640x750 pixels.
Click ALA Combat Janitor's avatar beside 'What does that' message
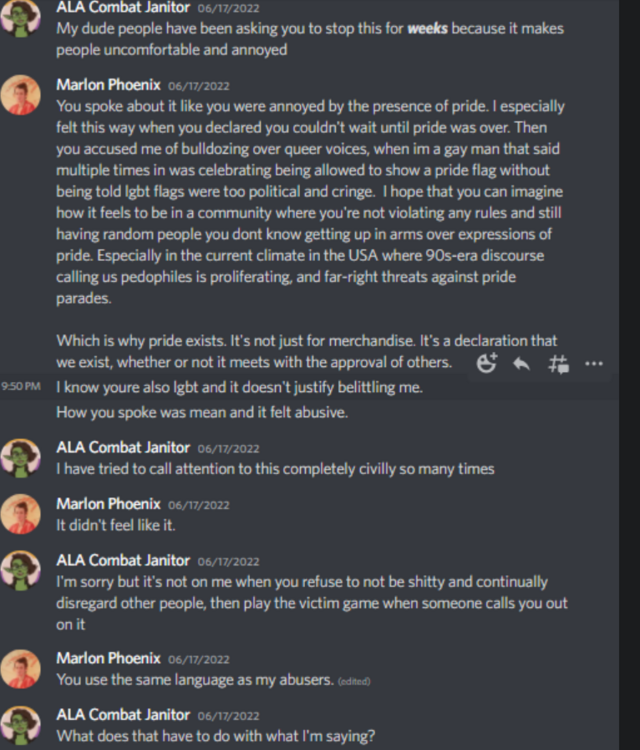(20, 725)
